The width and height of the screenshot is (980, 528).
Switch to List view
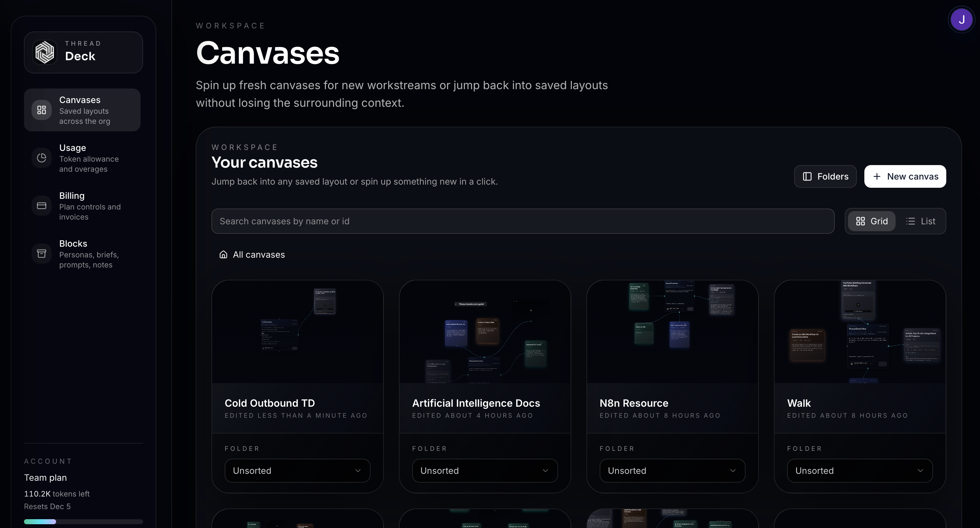click(920, 221)
